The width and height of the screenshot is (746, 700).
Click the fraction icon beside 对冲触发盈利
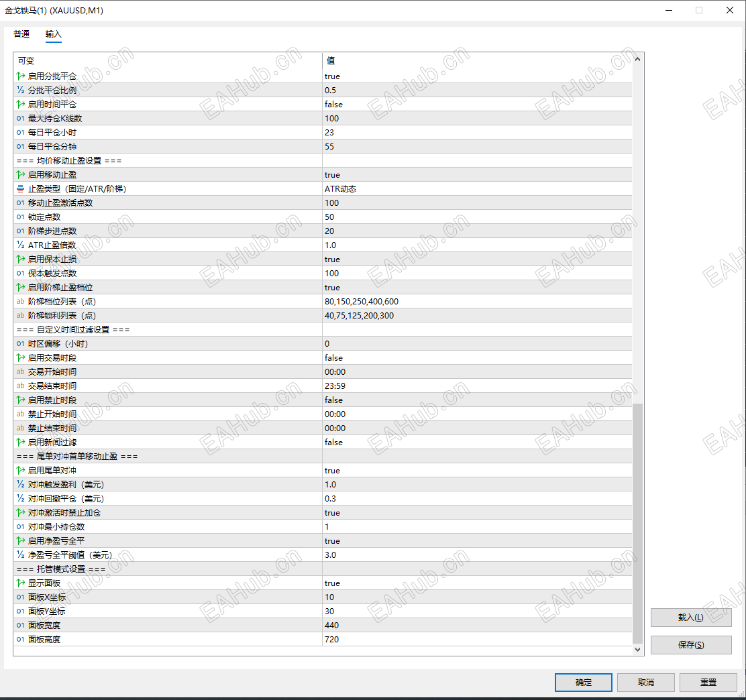20,484
